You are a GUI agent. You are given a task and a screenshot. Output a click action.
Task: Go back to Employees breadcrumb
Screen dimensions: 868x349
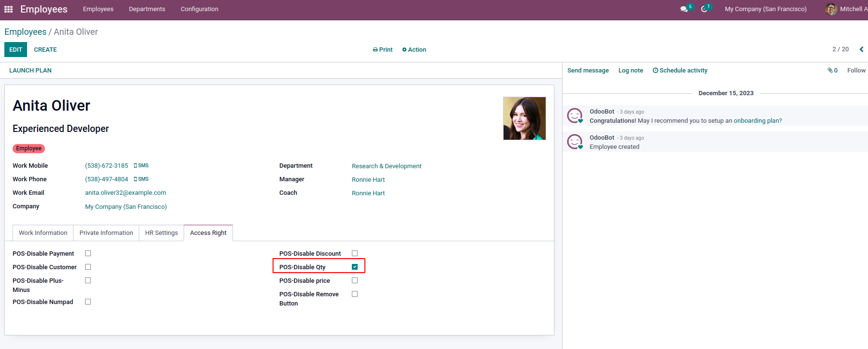26,32
